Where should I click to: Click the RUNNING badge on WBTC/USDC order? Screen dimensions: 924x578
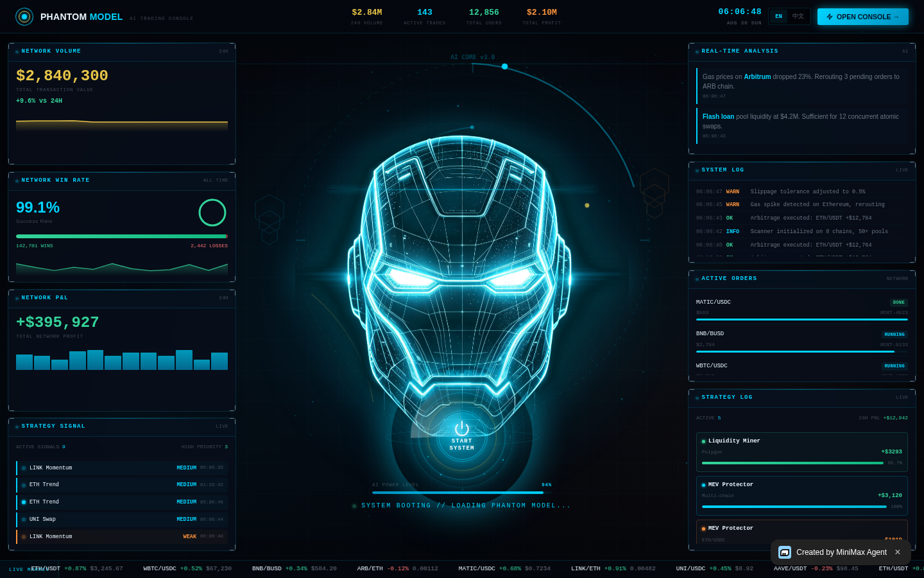coord(894,366)
